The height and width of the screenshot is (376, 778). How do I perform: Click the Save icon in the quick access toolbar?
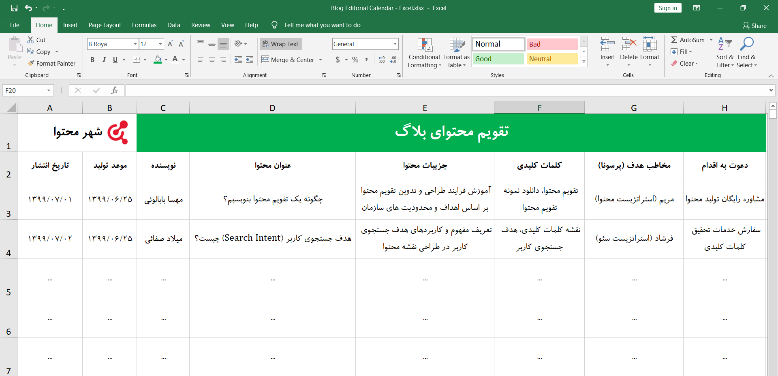14,8
